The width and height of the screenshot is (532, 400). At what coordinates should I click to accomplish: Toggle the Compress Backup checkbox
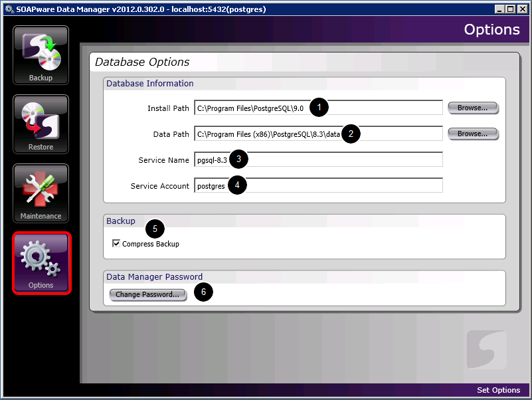point(116,243)
